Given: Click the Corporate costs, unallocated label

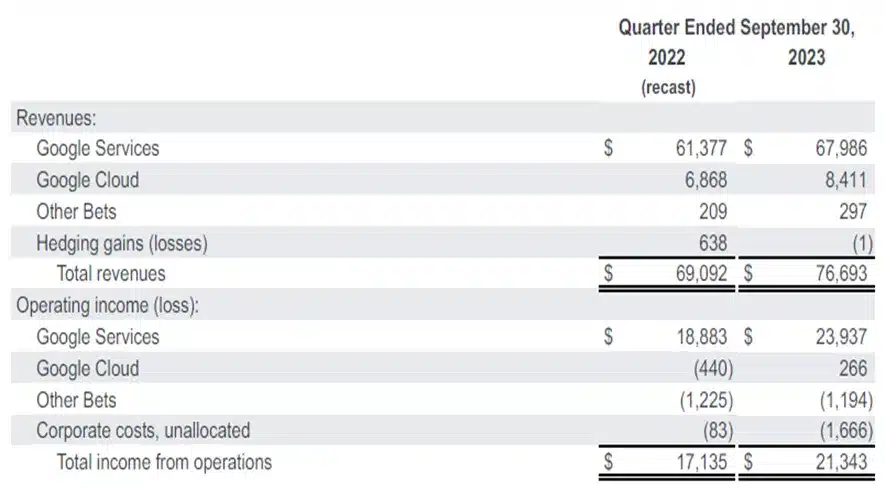Looking at the screenshot, I should pyautogui.click(x=143, y=430).
